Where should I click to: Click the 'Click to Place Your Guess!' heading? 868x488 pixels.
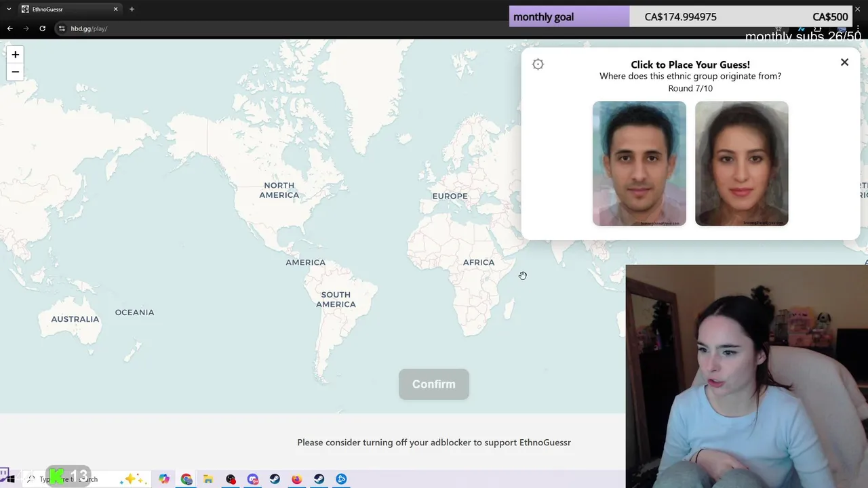pyautogui.click(x=690, y=65)
